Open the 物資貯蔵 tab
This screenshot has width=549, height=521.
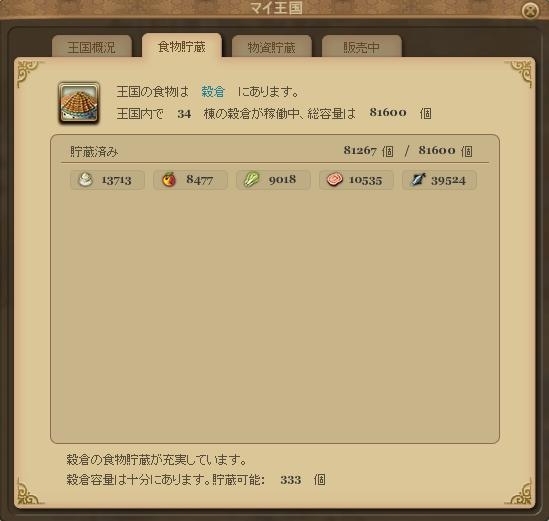tap(272, 47)
